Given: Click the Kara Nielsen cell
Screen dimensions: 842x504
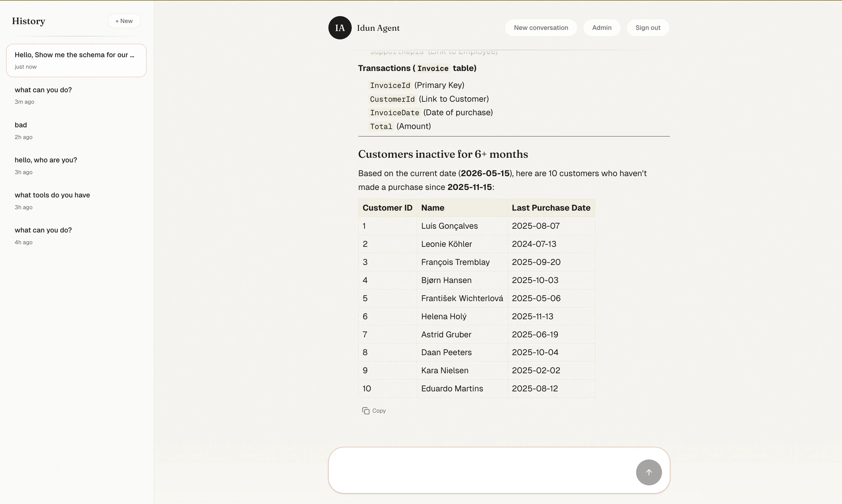Looking at the screenshot, I should pyautogui.click(x=462, y=370).
